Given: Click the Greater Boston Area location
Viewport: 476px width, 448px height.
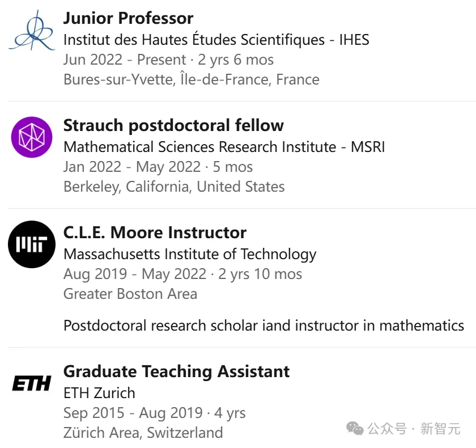Looking at the screenshot, I should click(x=130, y=294).
